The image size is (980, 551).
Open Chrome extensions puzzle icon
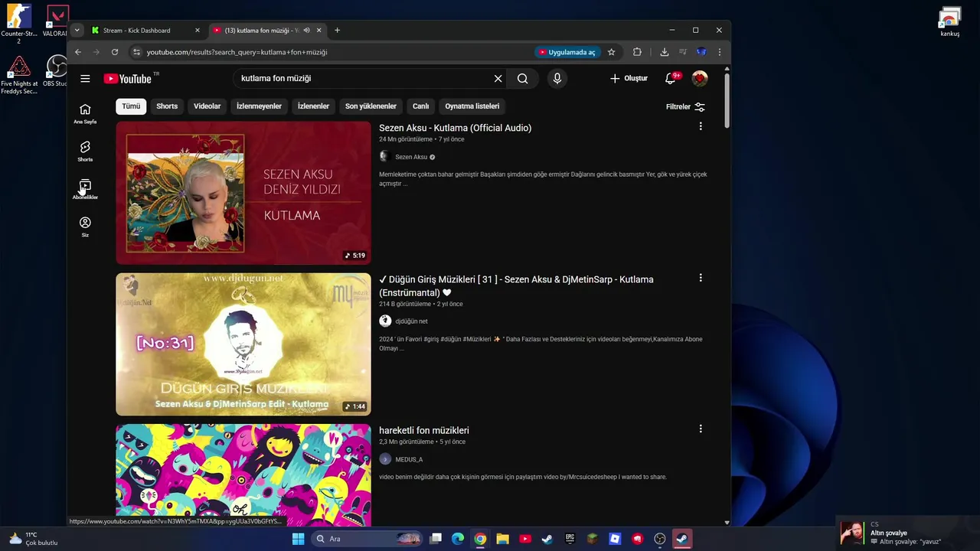(637, 52)
